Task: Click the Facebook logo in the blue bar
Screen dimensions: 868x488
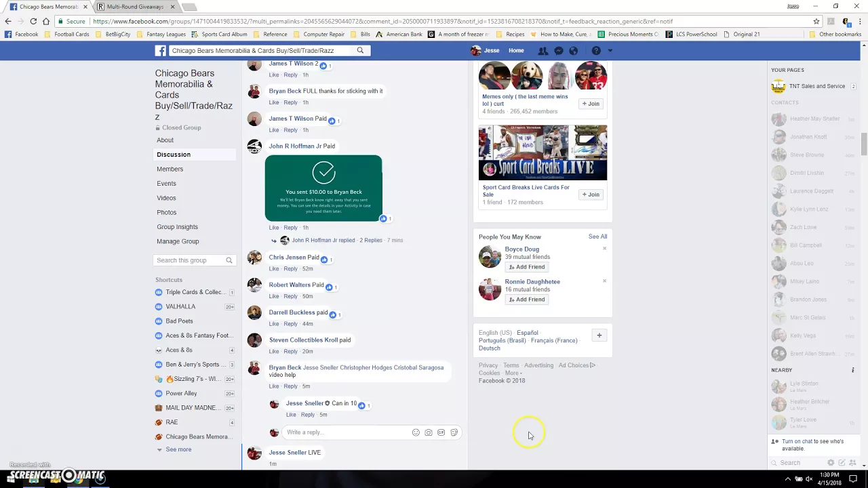Action: click(161, 51)
